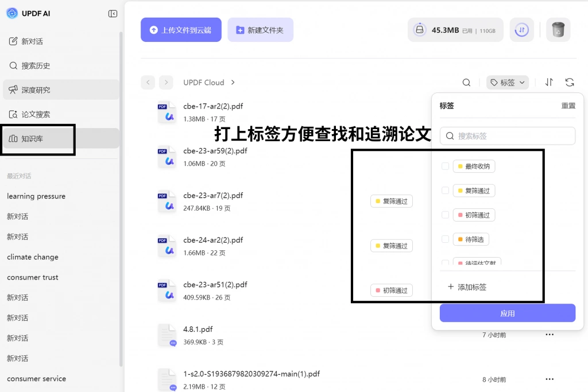Image resolution: width=588 pixels, height=392 pixels.
Task: Refresh the file list
Action: (x=569, y=83)
